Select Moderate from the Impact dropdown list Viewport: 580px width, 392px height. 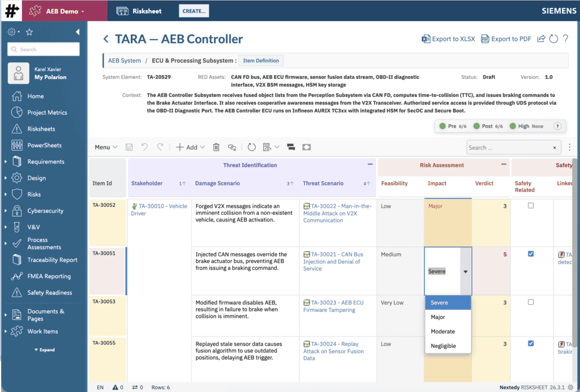442,331
